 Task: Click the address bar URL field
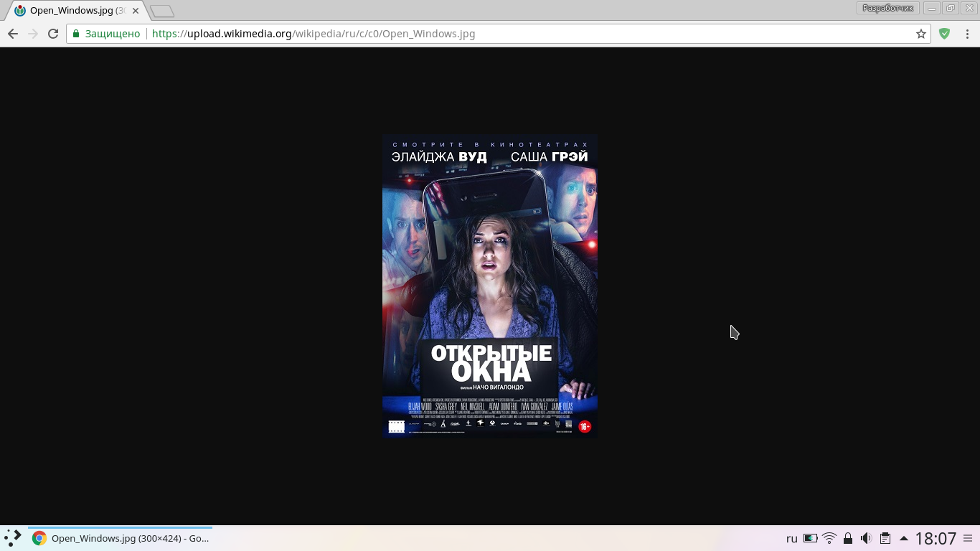(502, 34)
